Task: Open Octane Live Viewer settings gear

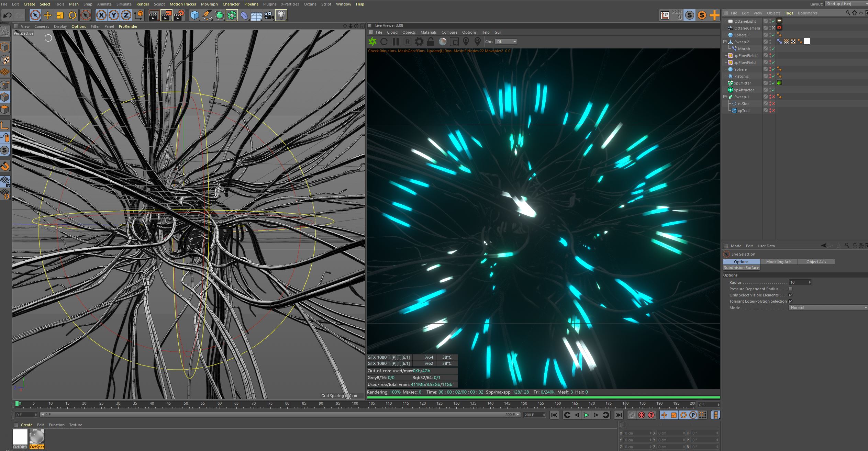Action: click(419, 42)
